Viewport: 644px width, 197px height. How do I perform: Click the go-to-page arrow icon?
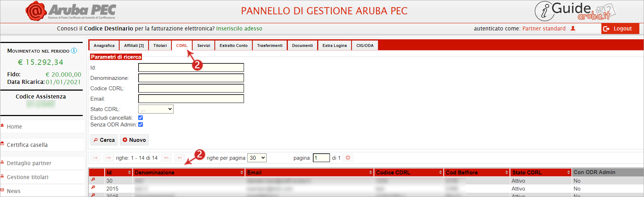tap(348, 158)
